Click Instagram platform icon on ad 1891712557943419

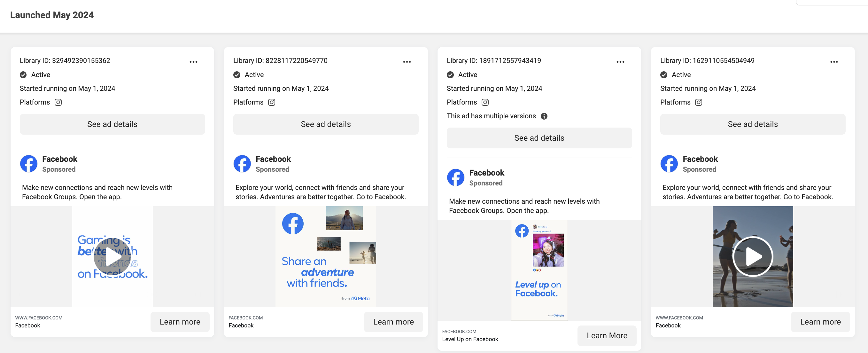pos(485,102)
